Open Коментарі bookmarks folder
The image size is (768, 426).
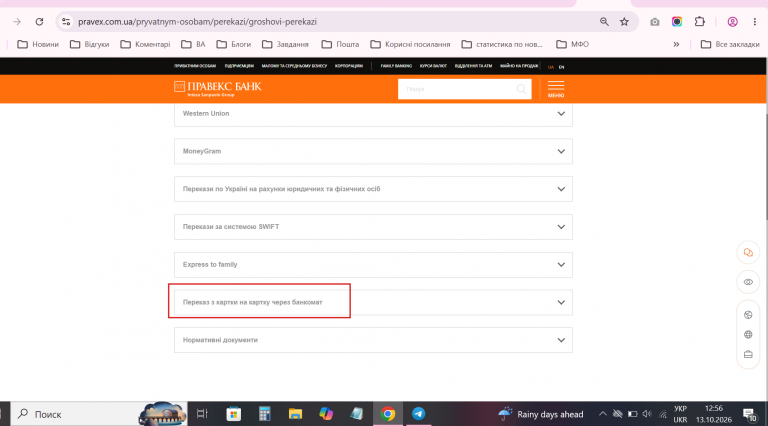tap(145, 44)
